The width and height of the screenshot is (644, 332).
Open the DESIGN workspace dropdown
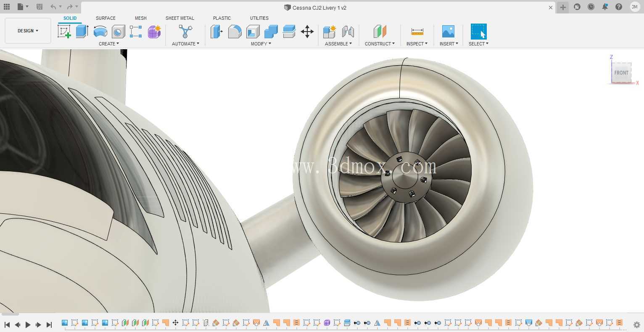pos(28,31)
